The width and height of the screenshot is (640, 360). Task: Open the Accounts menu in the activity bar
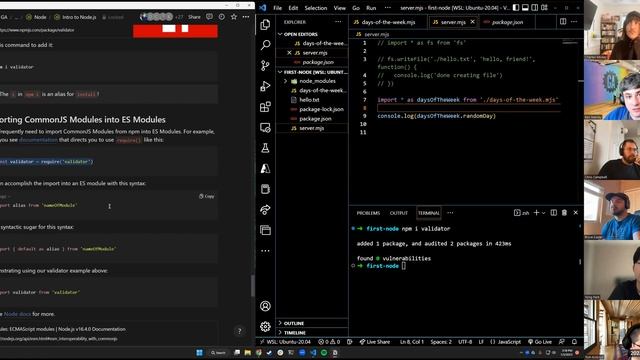[x=265, y=306]
